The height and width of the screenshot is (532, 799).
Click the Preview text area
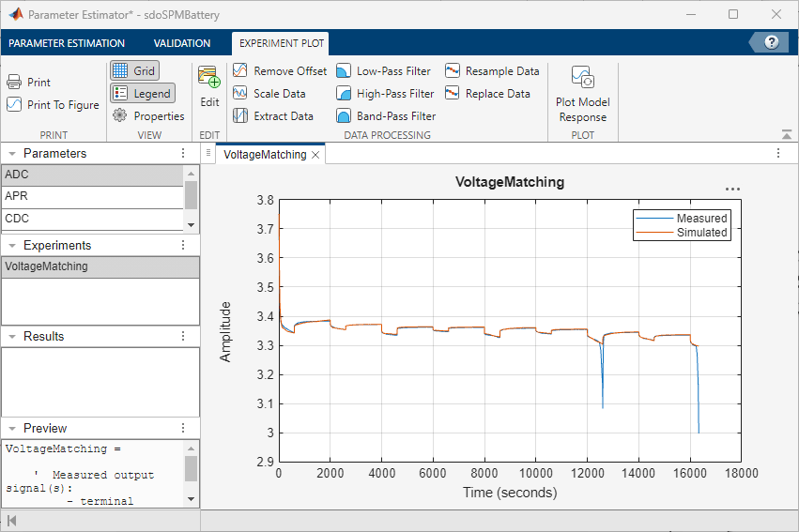click(93, 474)
